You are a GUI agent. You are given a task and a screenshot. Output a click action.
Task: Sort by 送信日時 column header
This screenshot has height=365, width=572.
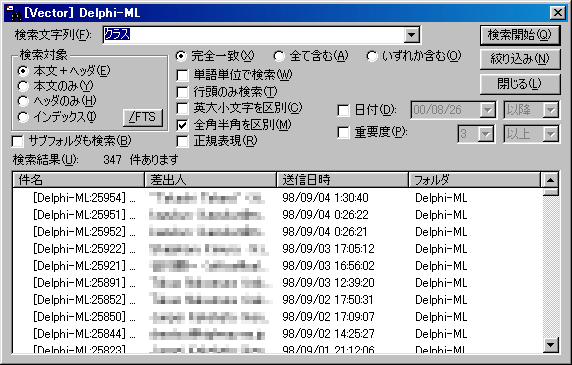[343, 180]
